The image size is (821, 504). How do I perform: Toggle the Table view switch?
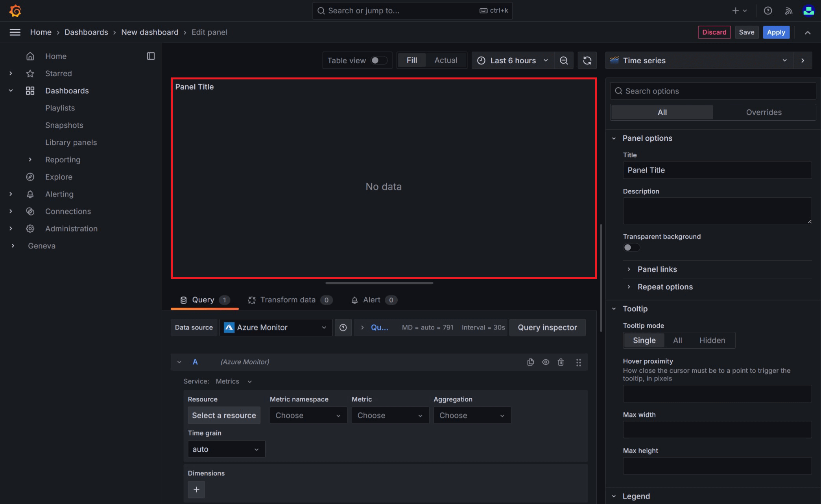[x=378, y=61]
